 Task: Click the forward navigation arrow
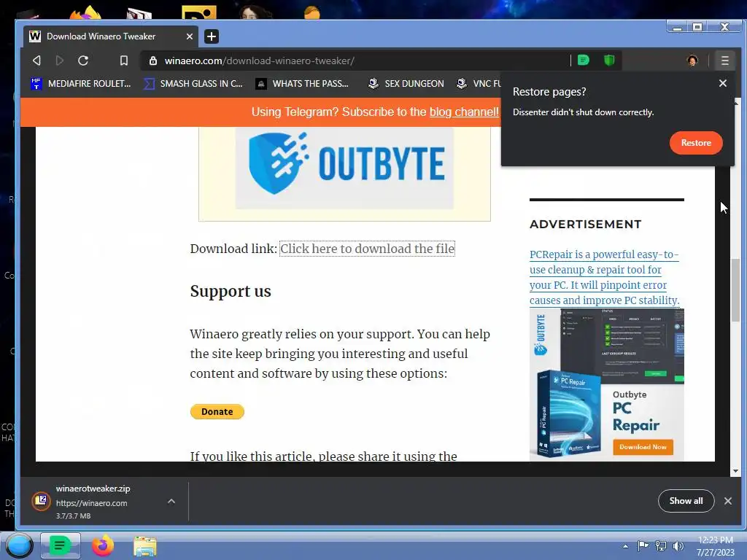(60, 61)
